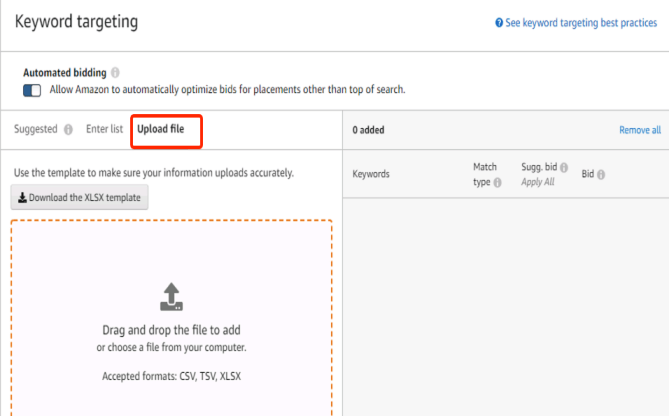
Task: Click Drag and drop the file text
Action: click(x=171, y=330)
